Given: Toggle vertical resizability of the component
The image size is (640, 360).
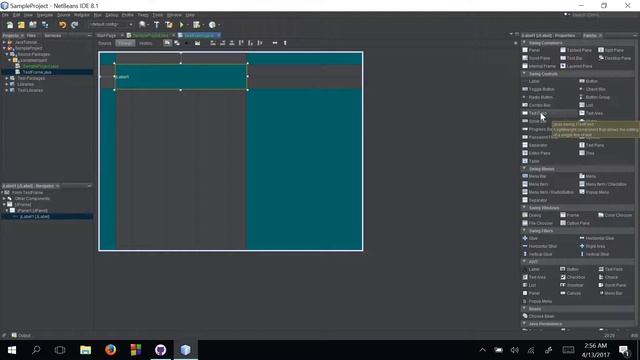Looking at the screenshot, I should click(285, 43).
